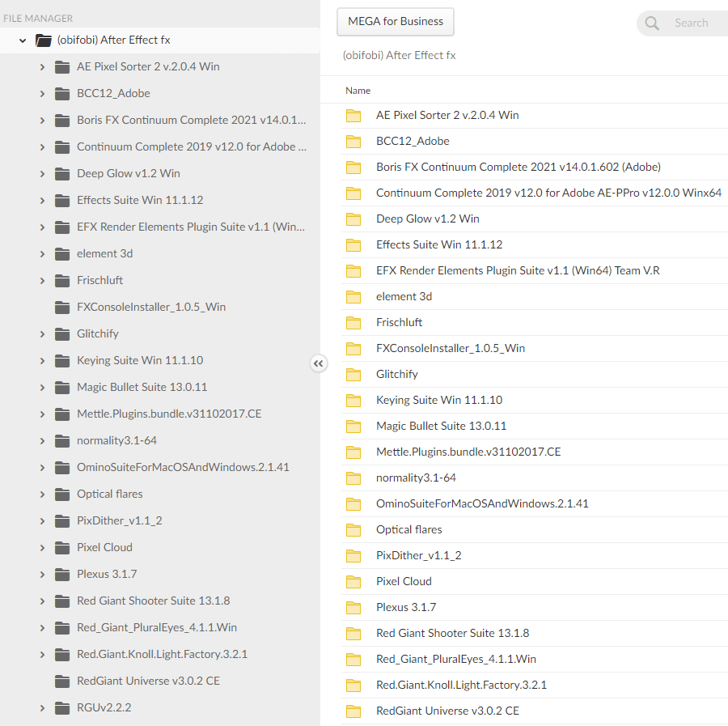Open Effects Suite Win 11.1.12 row in file list
The width and height of the screenshot is (728, 726).
click(535, 244)
